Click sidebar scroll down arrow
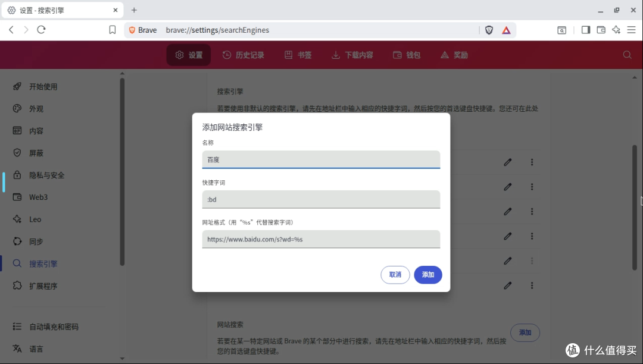The image size is (643, 364). [122, 359]
